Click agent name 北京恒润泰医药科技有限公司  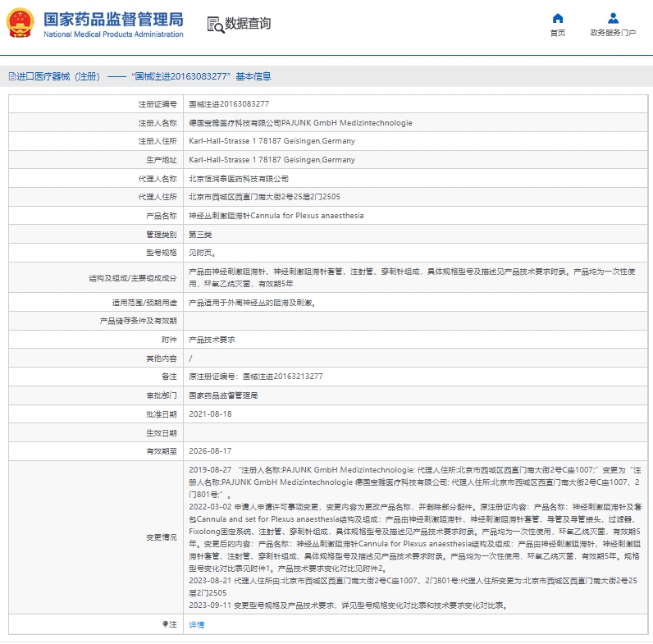coord(239,179)
